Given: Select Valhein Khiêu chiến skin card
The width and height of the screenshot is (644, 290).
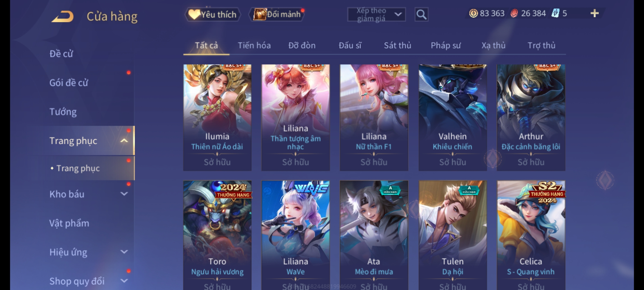Looking at the screenshot, I should click(453, 118).
